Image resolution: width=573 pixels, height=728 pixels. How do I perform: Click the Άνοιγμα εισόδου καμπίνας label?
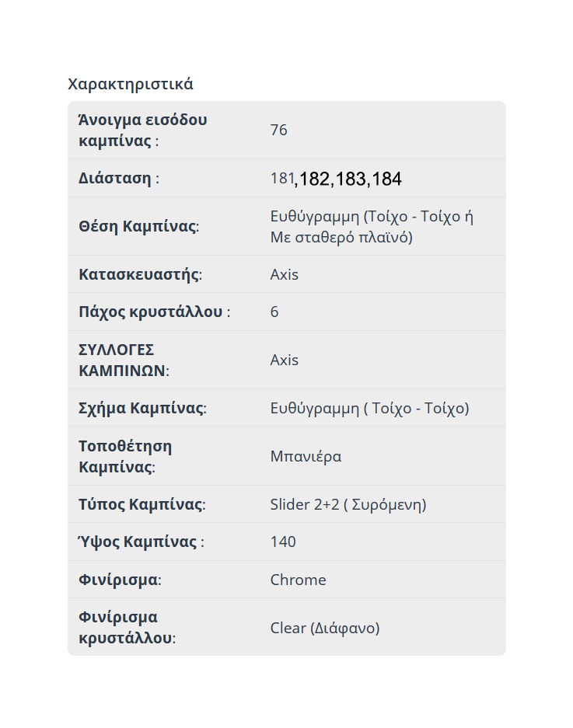click(x=143, y=131)
